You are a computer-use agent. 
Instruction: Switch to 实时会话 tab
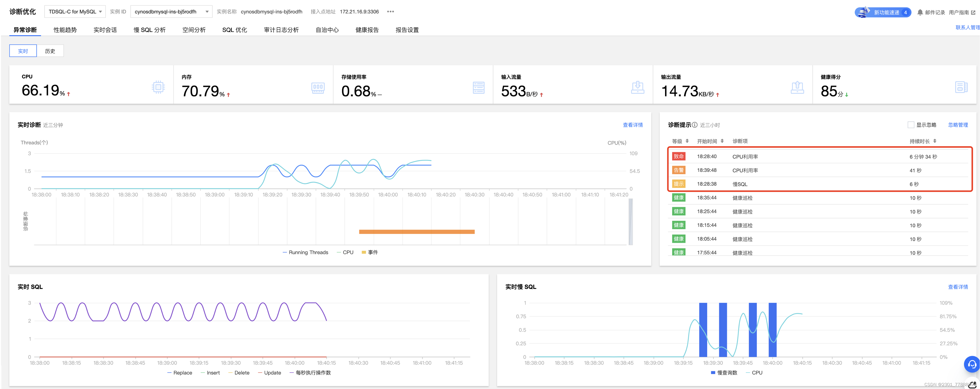pyautogui.click(x=105, y=30)
